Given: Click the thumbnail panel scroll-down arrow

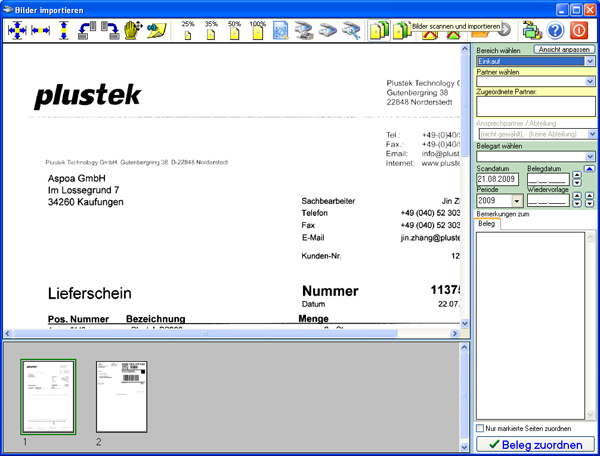Looking at the screenshot, I should coord(464,447).
